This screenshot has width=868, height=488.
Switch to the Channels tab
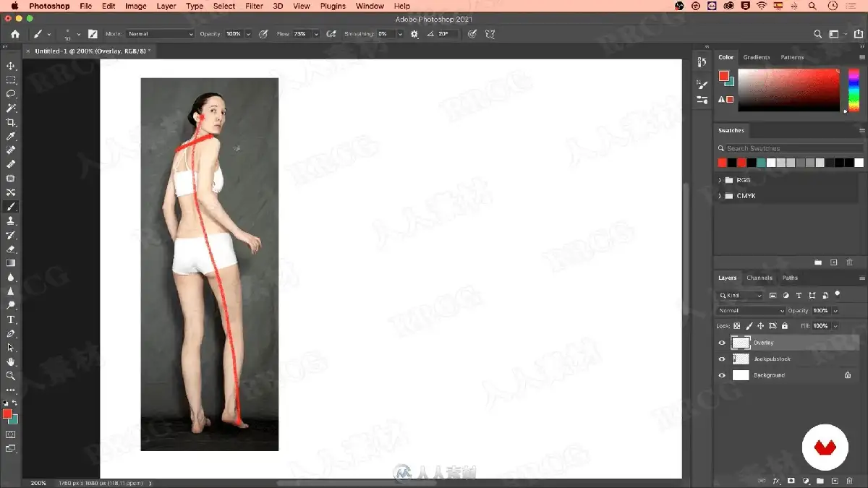pos(759,278)
